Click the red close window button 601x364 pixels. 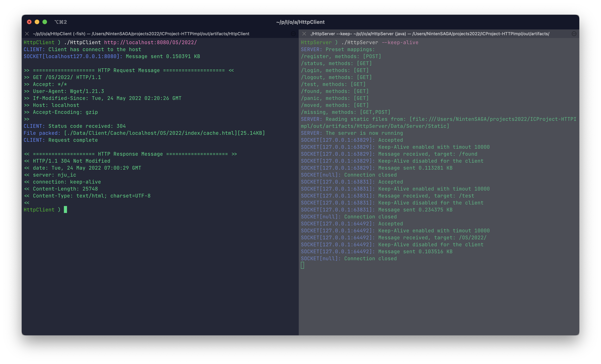(29, 22)
